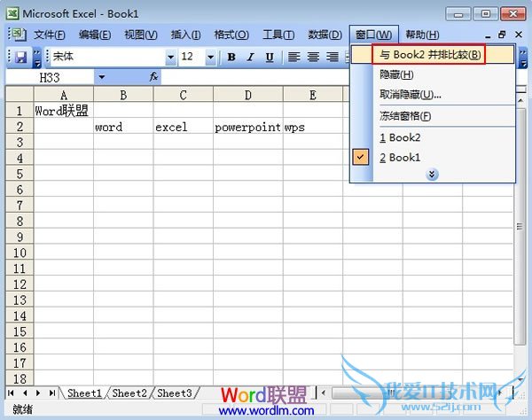This screenshot has width=532, height=420.
Task: Choose 冻结窗格(F) menu item
Action: [x=433, y=116]
